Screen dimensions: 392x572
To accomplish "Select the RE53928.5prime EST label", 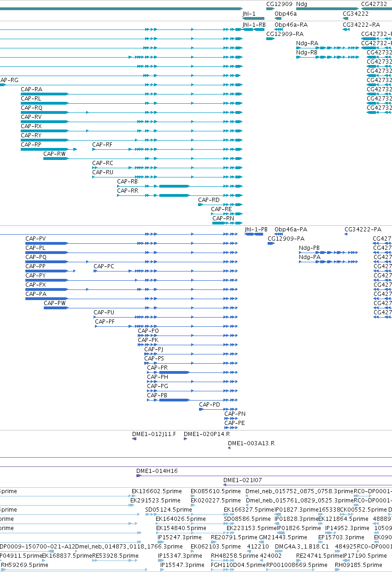I will click(115, 556).
